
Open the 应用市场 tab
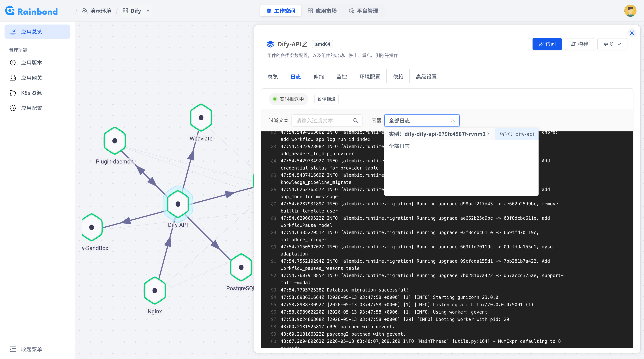coord(322,11)
